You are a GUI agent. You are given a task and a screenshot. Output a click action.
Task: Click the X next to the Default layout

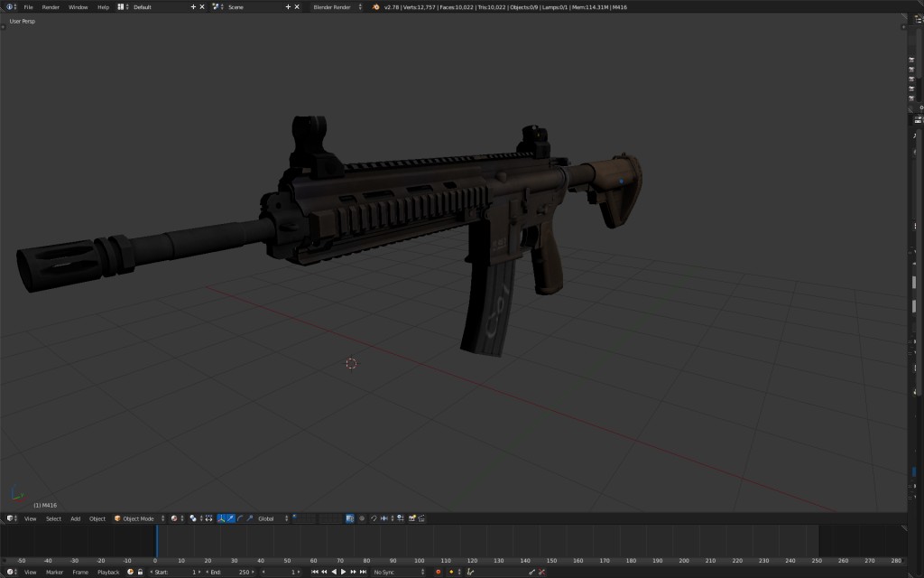click(201, 6)
